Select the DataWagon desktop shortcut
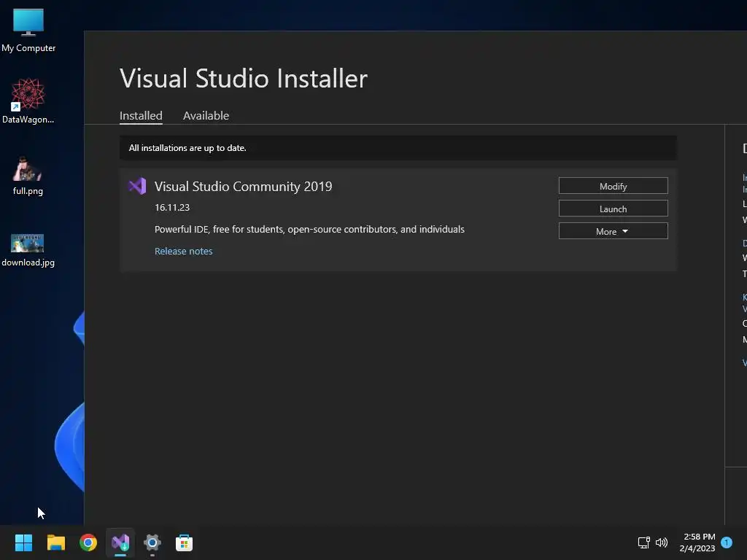 tap(28, 101)
